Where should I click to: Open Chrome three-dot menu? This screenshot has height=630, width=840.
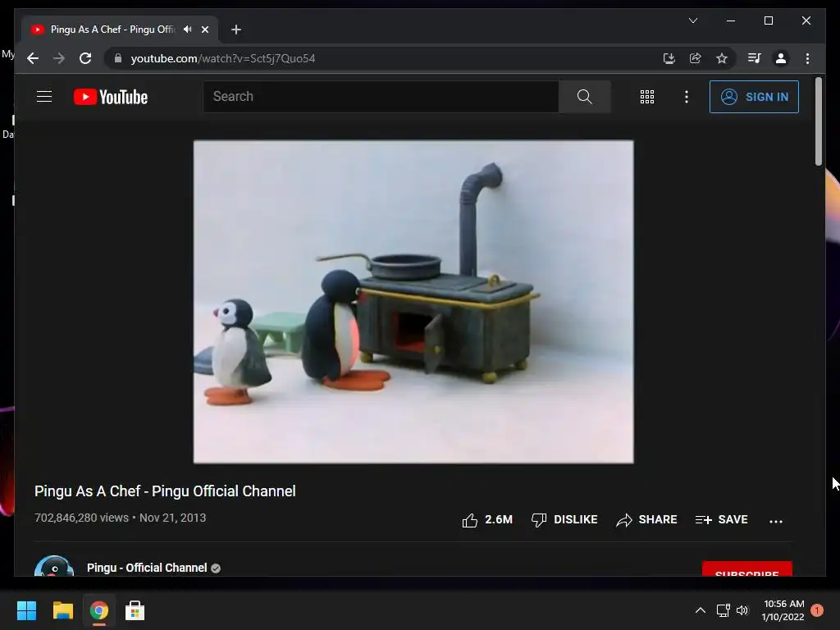pyautogui.click(x=807, y=58)
